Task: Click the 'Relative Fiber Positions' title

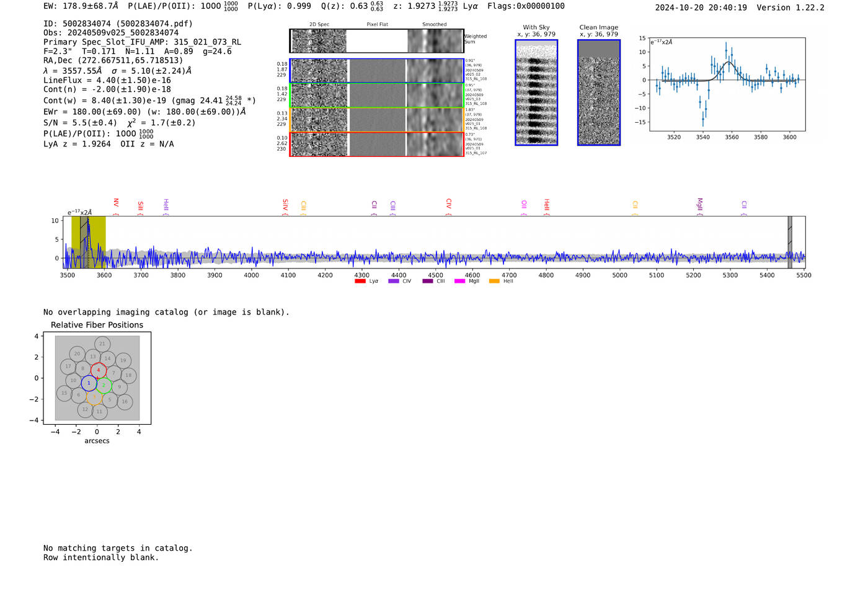Action: (97, 325)
